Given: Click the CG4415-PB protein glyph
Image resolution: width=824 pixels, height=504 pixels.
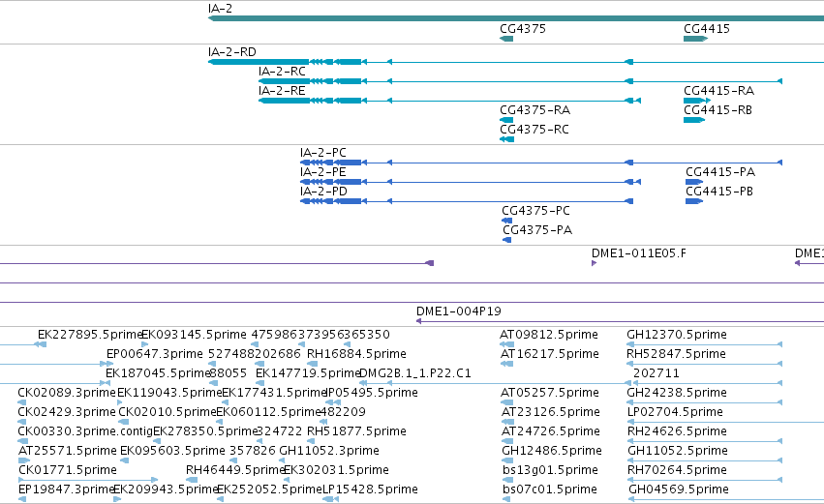Looking at the screenshot, I should point(694,201).
